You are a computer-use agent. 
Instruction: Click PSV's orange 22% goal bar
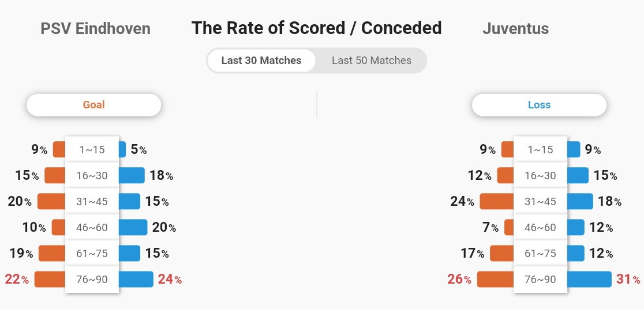click(x=50, y=280)
